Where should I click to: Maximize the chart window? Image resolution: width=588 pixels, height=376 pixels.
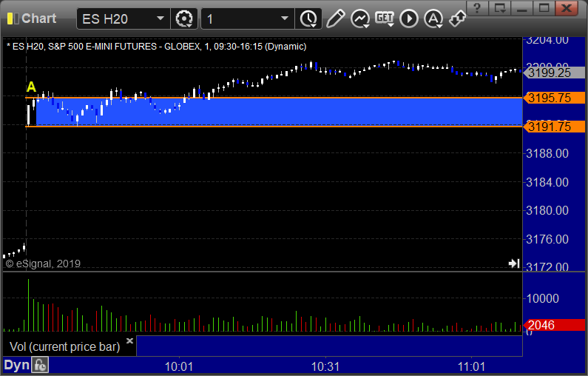point(544,8)
